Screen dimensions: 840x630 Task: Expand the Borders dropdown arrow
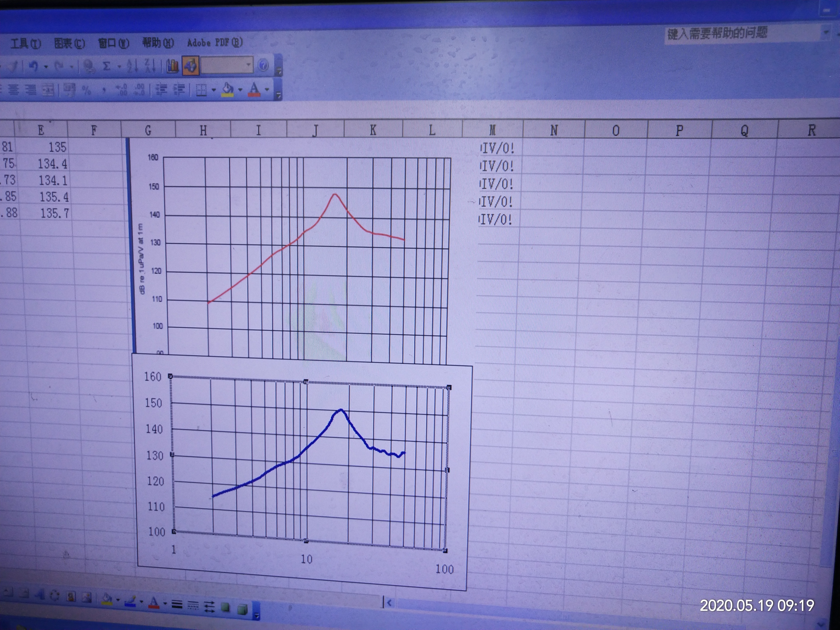coord(213,90)
